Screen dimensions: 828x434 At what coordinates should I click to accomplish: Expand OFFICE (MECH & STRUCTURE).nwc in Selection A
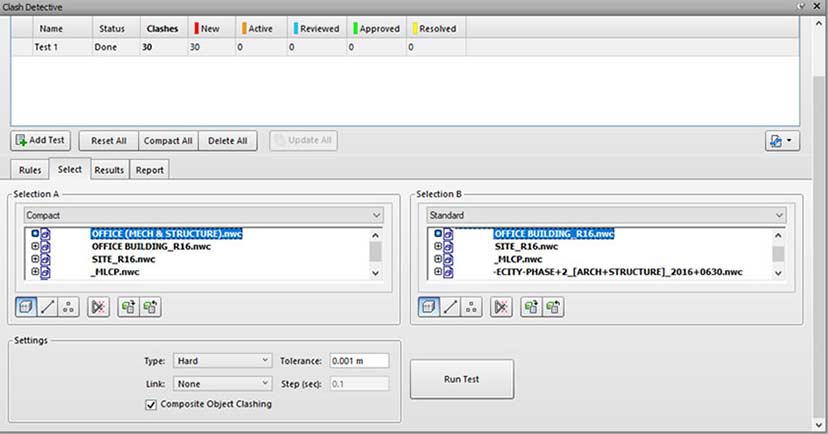35,233
